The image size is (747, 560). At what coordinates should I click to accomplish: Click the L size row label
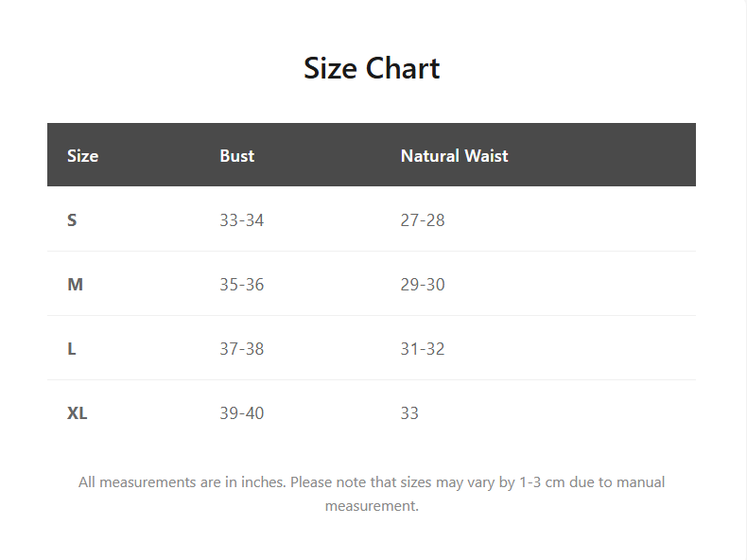pos(72,349)
